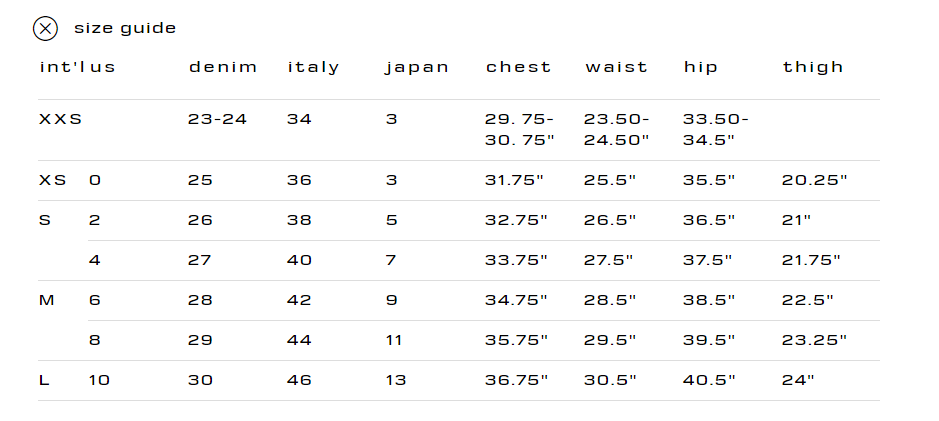Click the 'size guide' title text
This screenshot has height=421, width=939.
[x=125, y=28]
